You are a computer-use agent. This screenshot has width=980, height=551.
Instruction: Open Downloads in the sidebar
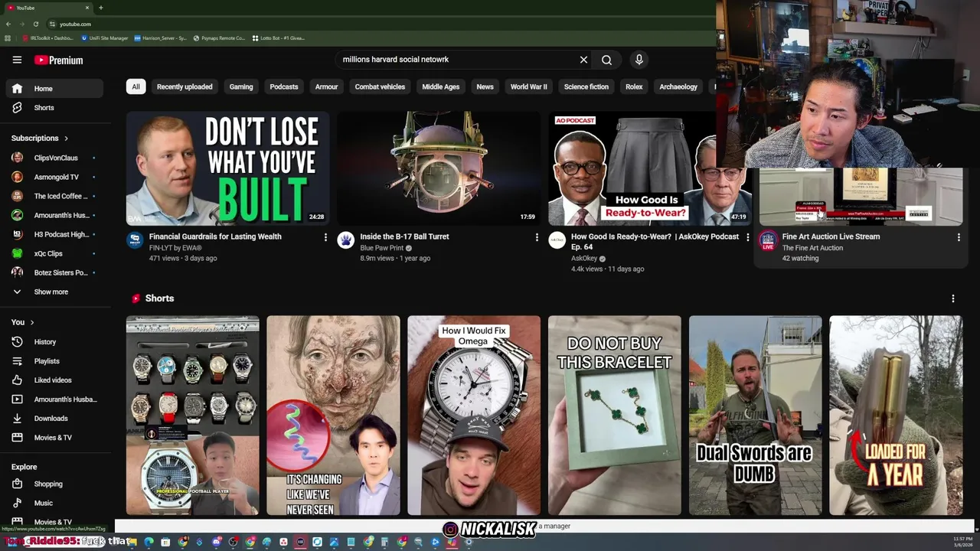(x=54, y=419)
